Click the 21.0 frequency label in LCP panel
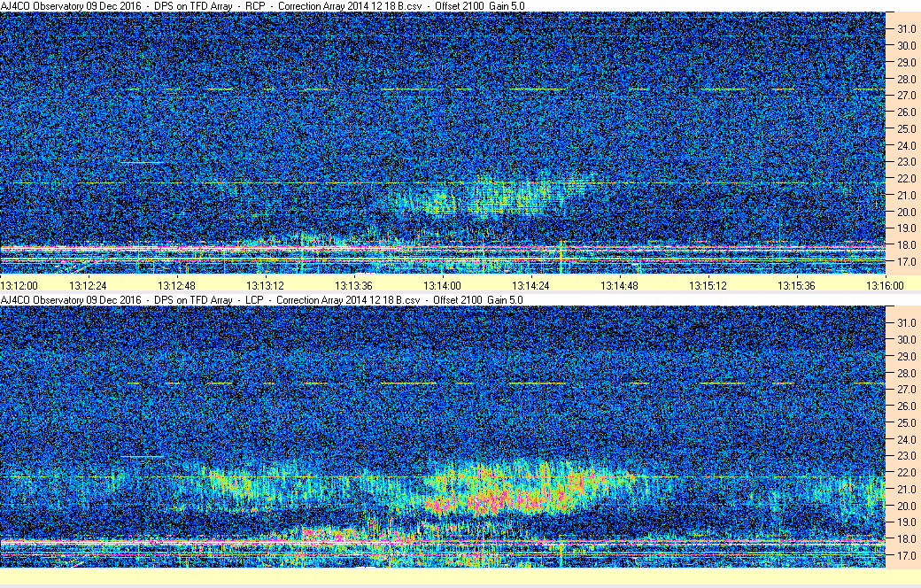The width and height of the screenshot is (921, 588). [906, 490]
